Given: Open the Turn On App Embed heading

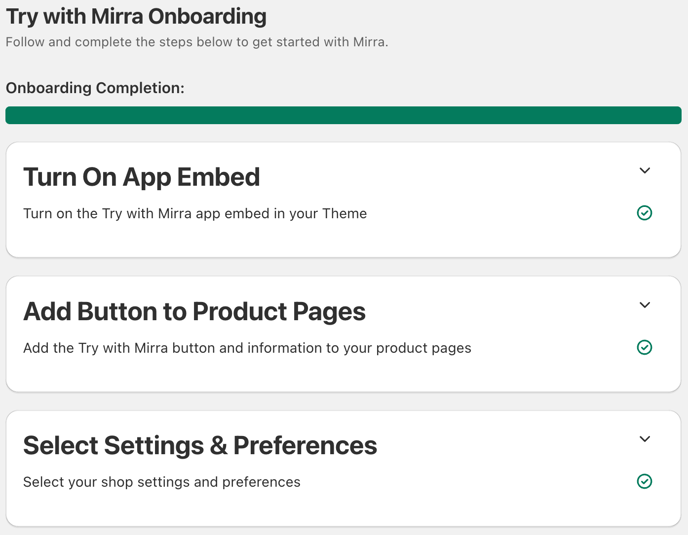Looking at the screenshot, I should coord(141,177).
